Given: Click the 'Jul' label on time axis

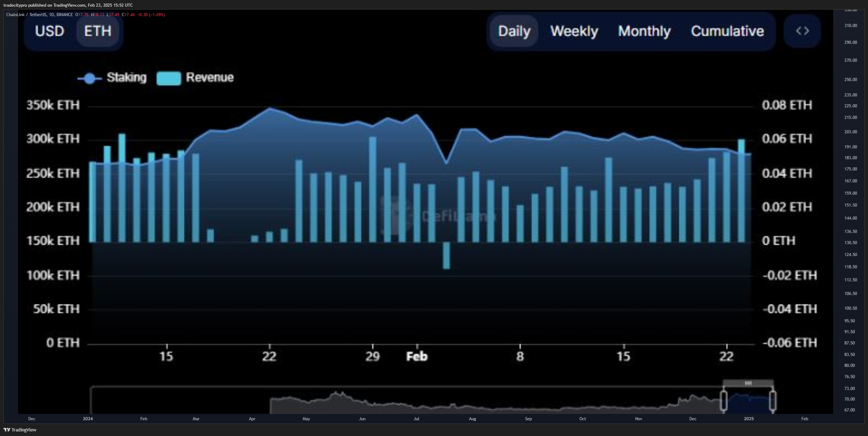Looking at the screenshot, I should (x=416, y=418).
